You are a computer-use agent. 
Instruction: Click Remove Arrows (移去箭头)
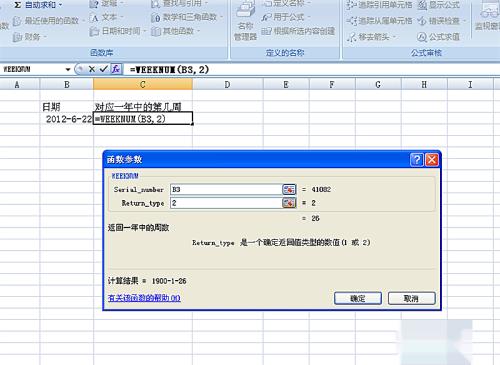pos(370,37)
